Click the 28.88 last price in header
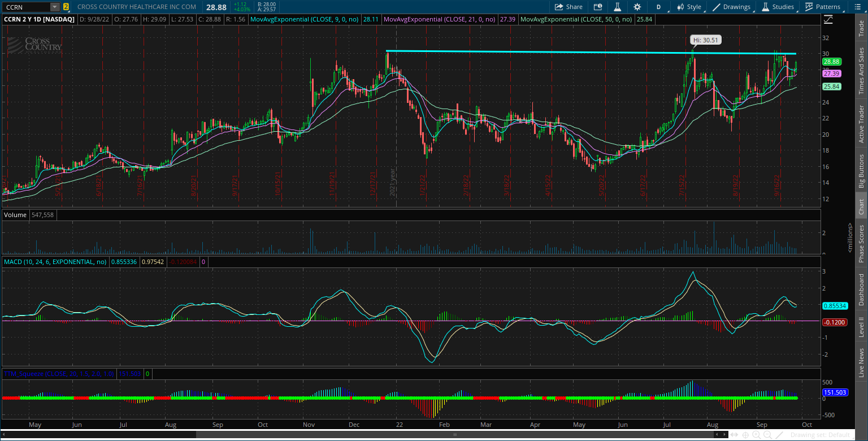 (x=216, y=7)
